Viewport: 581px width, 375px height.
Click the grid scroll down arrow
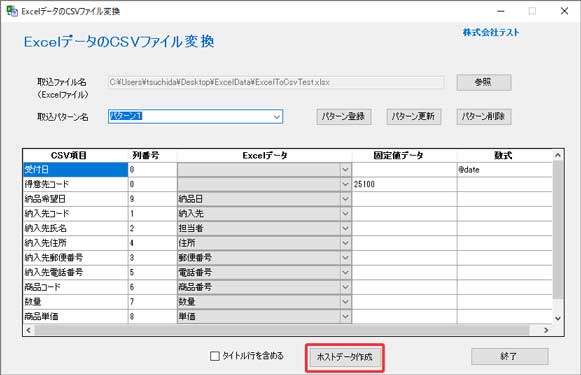coord(558,318)
